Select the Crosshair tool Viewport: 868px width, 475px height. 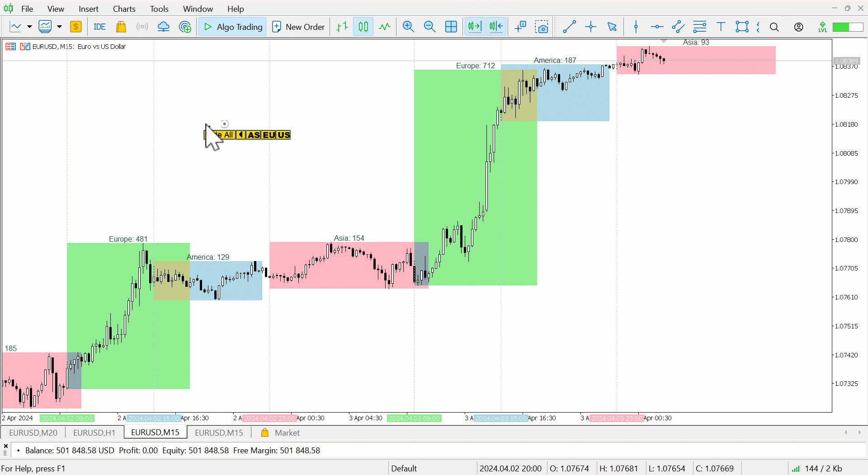591,27
